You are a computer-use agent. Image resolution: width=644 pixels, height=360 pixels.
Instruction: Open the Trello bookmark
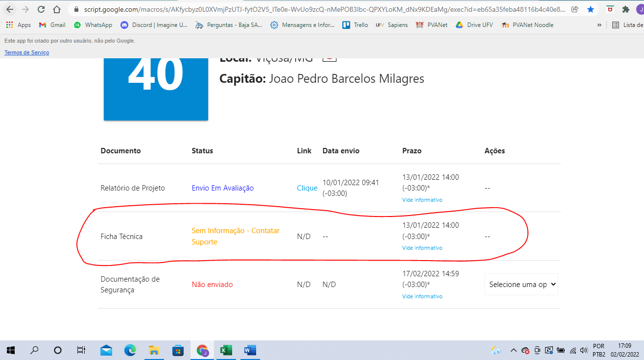click(x=355, y=25)
